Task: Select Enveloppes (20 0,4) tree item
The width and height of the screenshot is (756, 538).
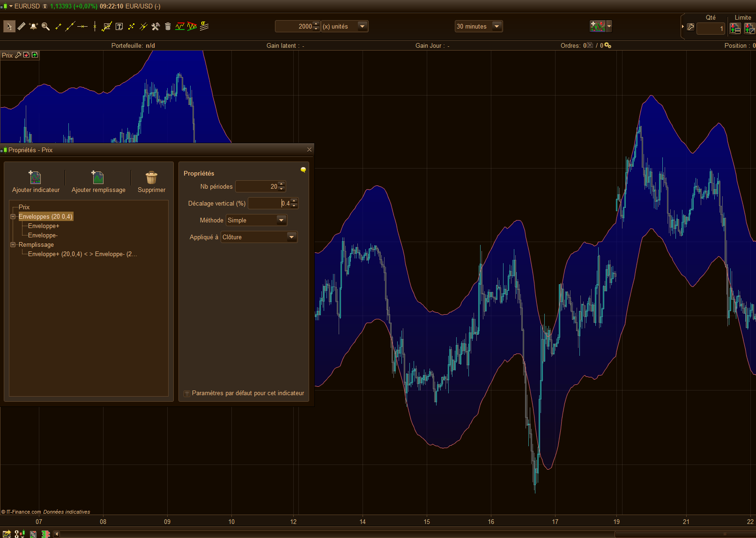Action: 45,216
